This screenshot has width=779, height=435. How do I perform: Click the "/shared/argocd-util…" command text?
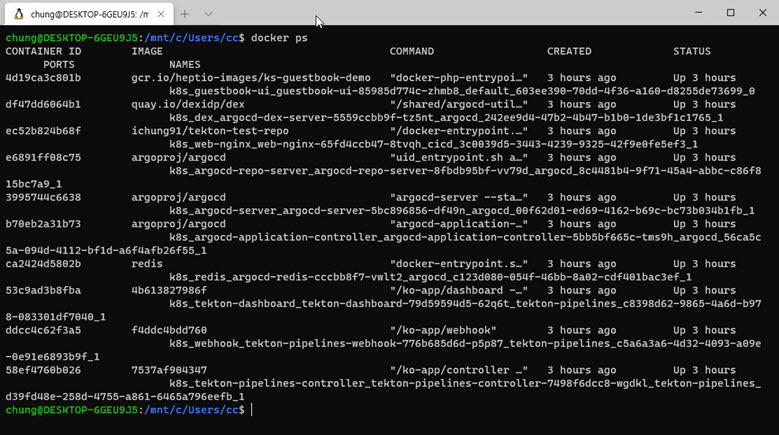coord(459,104)
